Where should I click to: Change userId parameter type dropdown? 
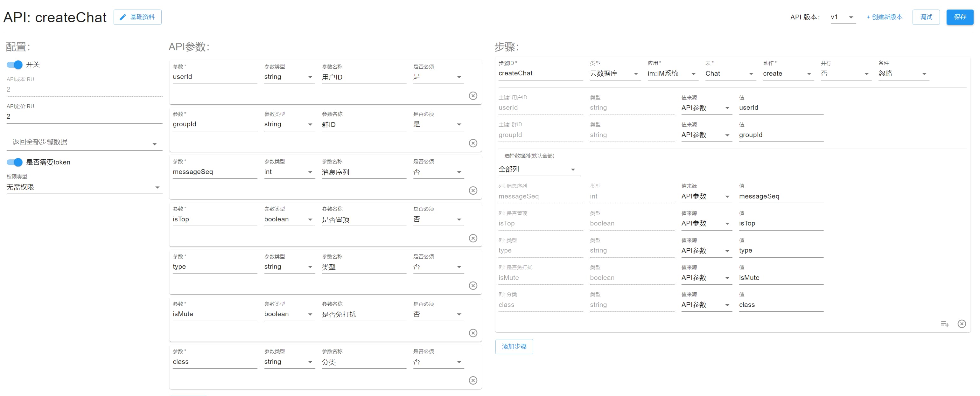[x=289, y=77]
